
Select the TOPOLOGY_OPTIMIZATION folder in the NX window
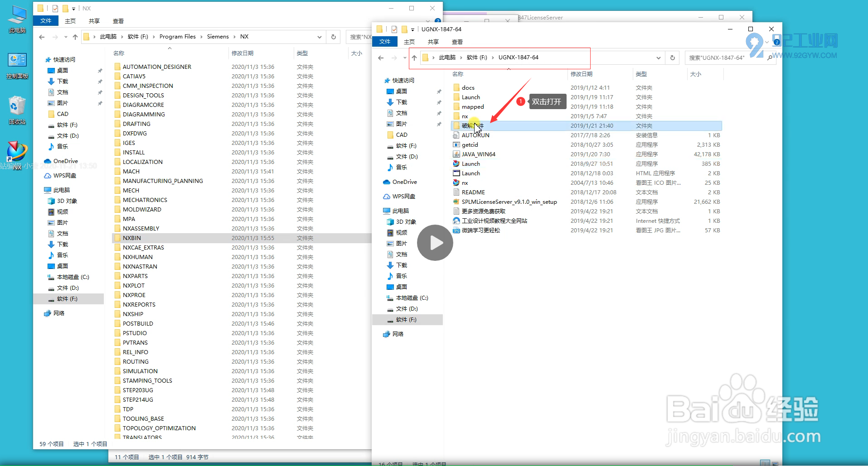(159, 428)
